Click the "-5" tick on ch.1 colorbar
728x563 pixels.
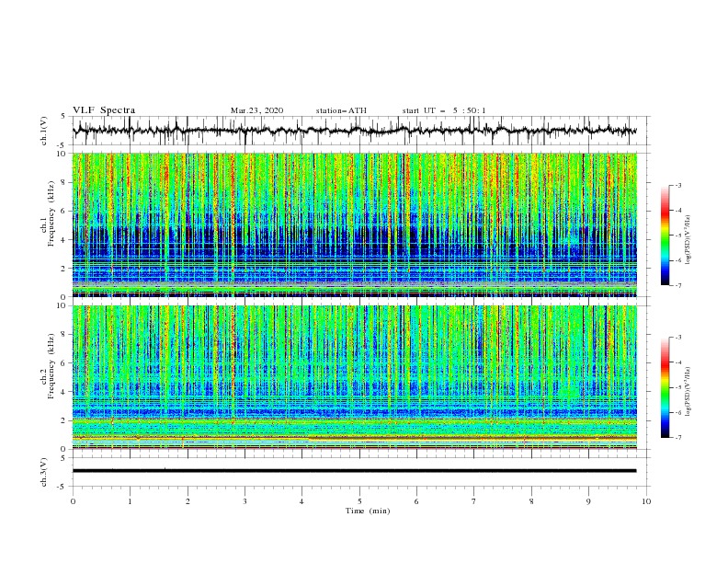(x=677, y=236)
